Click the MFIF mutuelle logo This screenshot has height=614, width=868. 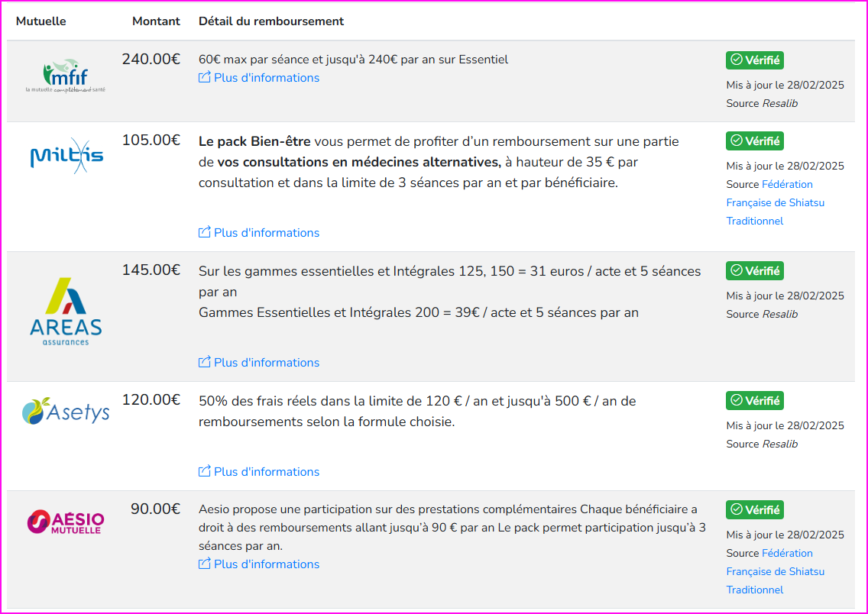pyautogui.click(x=66, y=76)
